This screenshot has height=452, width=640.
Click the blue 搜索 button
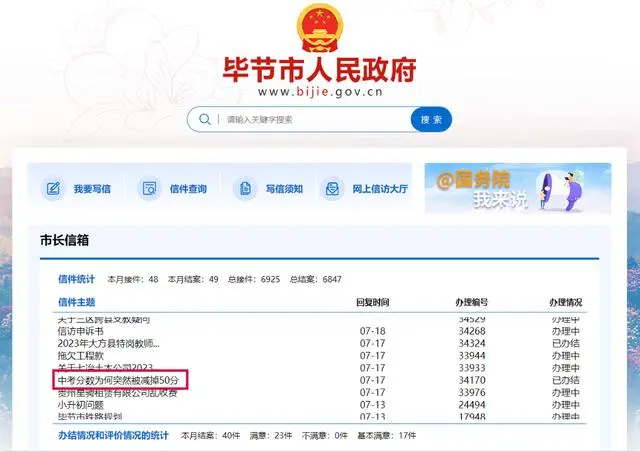431,119
